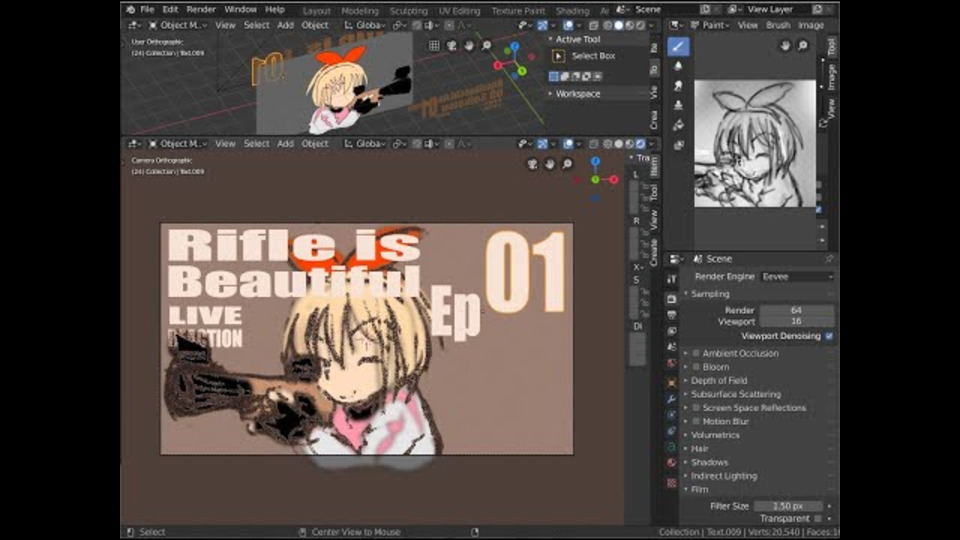
Task: Expand the Subsurface Scattering section
Action: point(735,394)
